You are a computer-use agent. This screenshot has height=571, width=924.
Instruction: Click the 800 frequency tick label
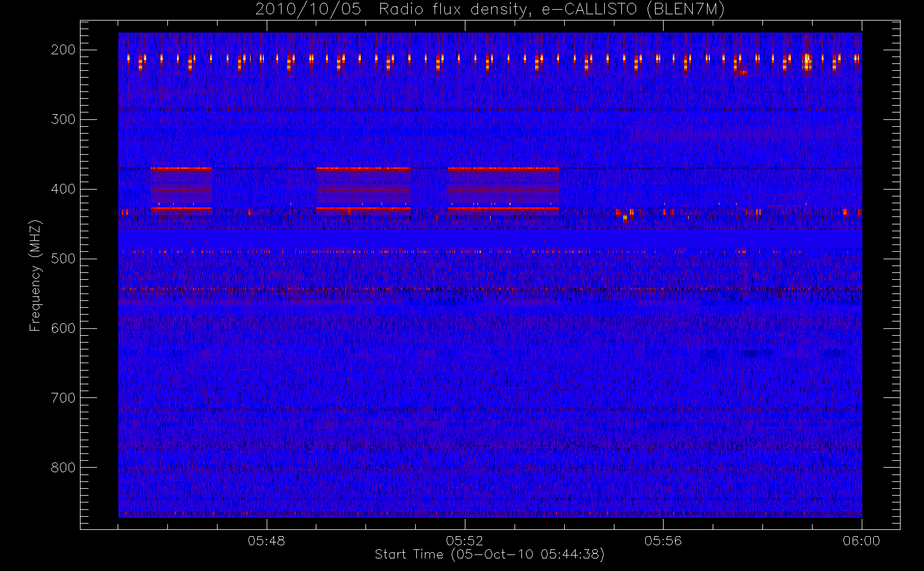(63, 468)
